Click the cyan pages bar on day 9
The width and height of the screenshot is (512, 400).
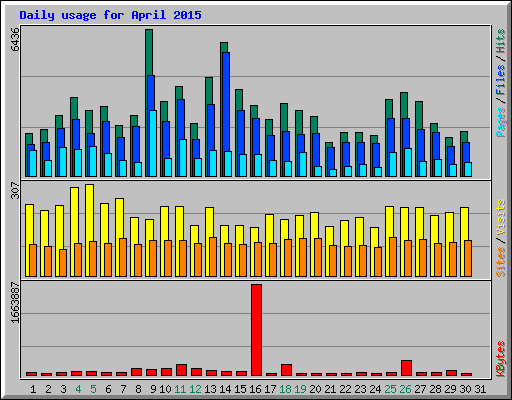pyautogui.click(x=153, y=143)
